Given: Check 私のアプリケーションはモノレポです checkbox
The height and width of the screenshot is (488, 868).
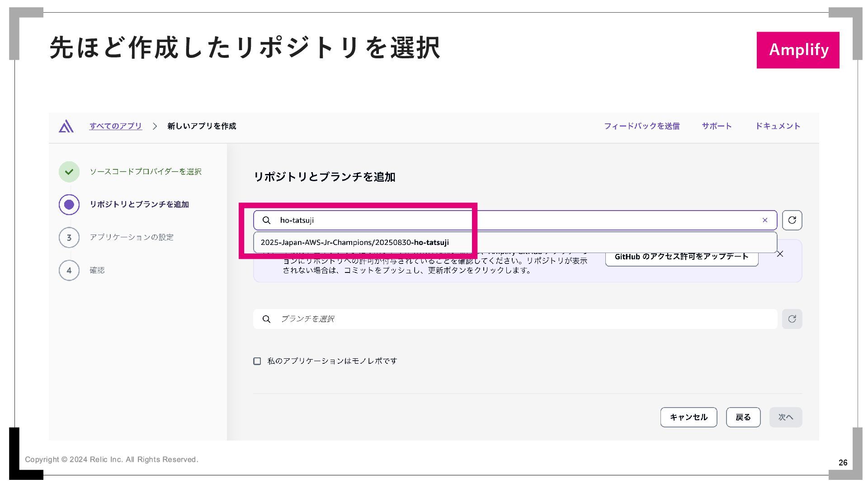Looking at the screenshot, I should [x=257, y=361].
